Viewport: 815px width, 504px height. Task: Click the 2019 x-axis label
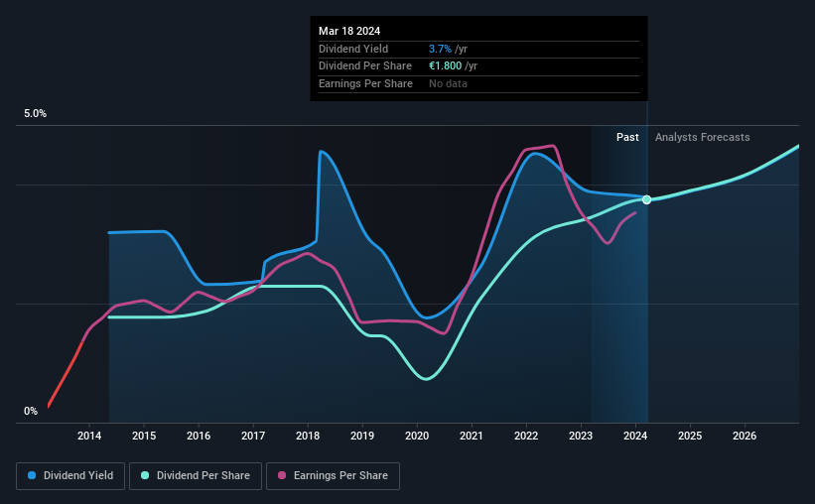coord(362,436)
